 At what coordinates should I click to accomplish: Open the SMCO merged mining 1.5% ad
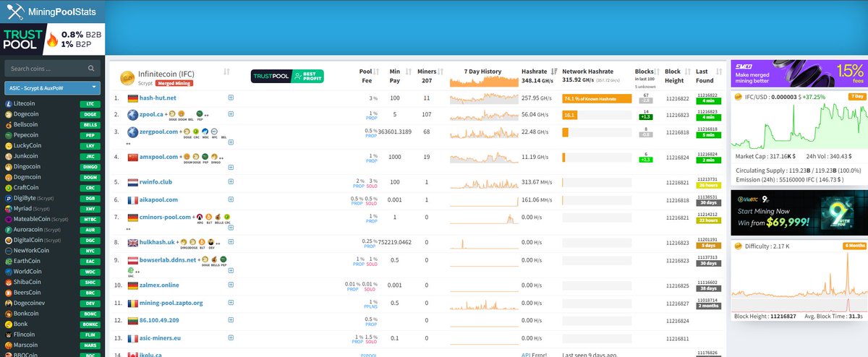(799, 74)
